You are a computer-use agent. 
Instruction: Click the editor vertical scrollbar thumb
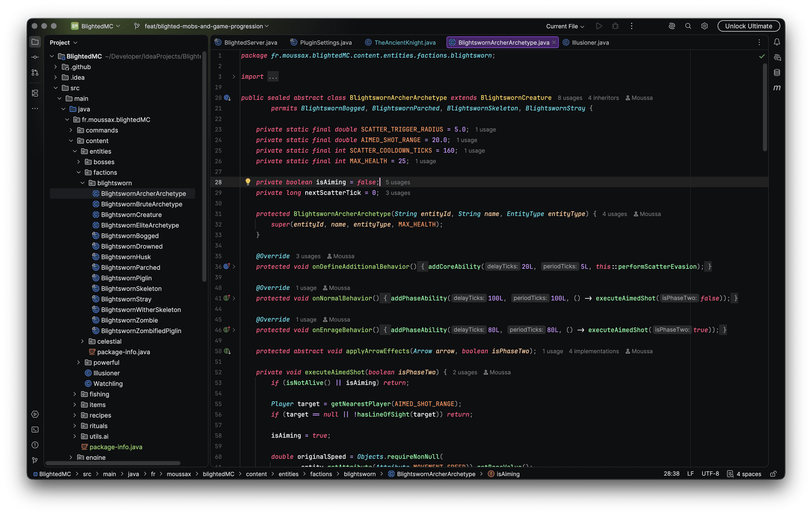[765, 107]
